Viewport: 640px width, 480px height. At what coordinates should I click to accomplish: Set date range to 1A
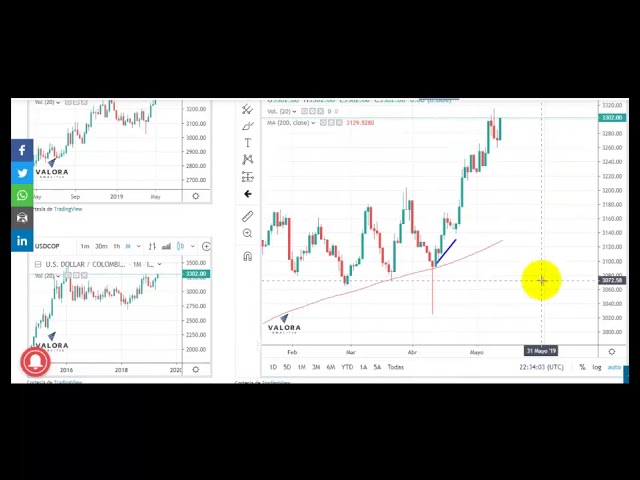[363, 367]
